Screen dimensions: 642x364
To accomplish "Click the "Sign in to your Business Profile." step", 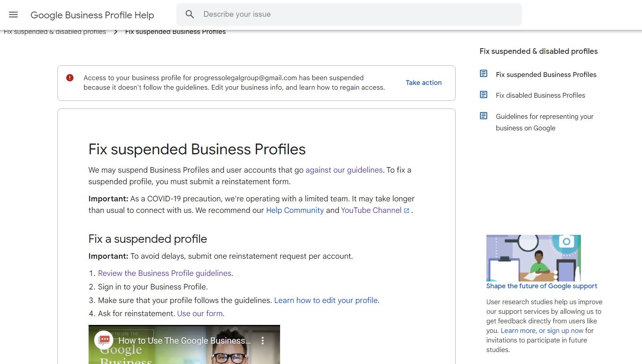I will pos(153,287).
